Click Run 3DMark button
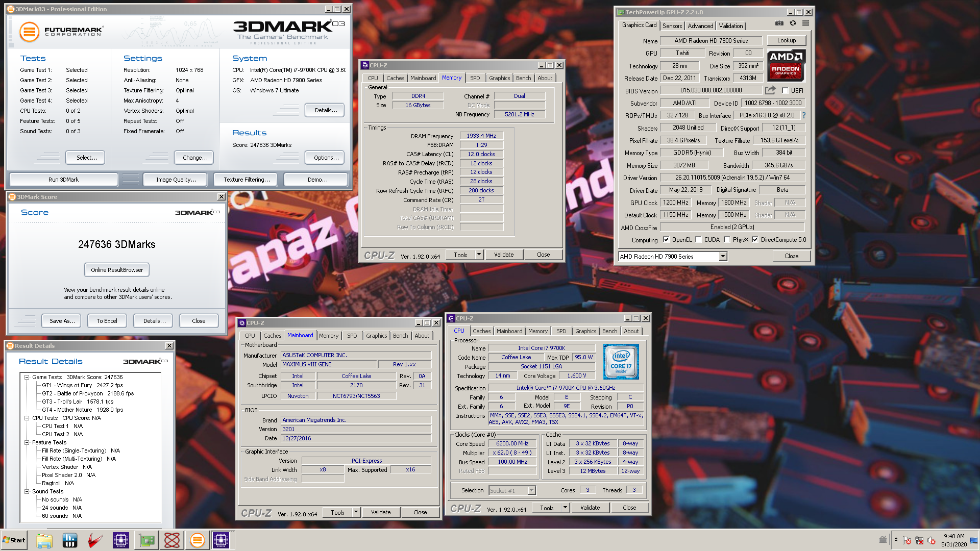Screen dimensions: 980x551 63,180
